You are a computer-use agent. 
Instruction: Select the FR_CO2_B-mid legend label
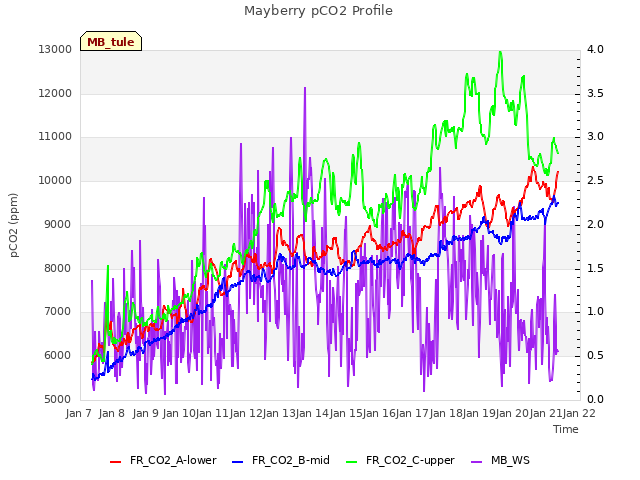[x=291, y=460]
